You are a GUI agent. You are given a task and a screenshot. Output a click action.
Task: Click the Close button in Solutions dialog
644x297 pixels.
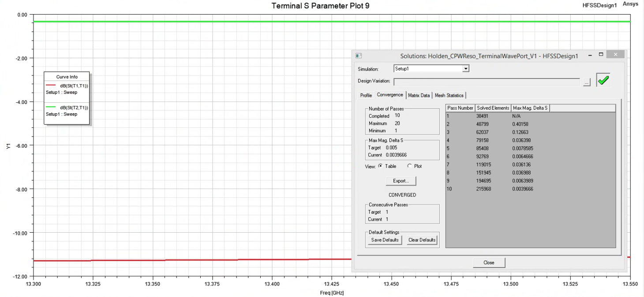(x=489, y=263)
